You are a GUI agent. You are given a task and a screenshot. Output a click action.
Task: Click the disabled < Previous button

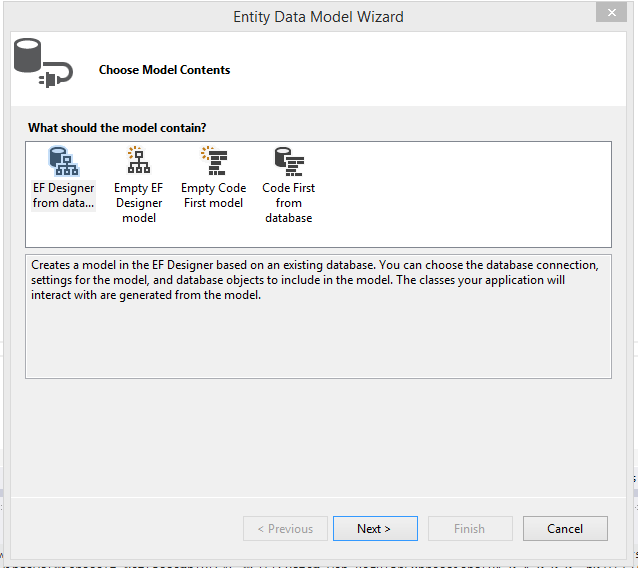[x=285, y=529]
